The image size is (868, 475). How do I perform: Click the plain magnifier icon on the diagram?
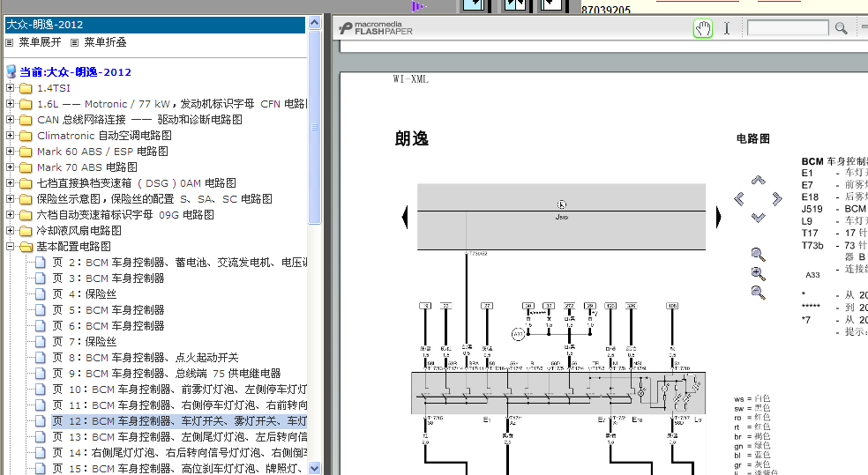758,255
